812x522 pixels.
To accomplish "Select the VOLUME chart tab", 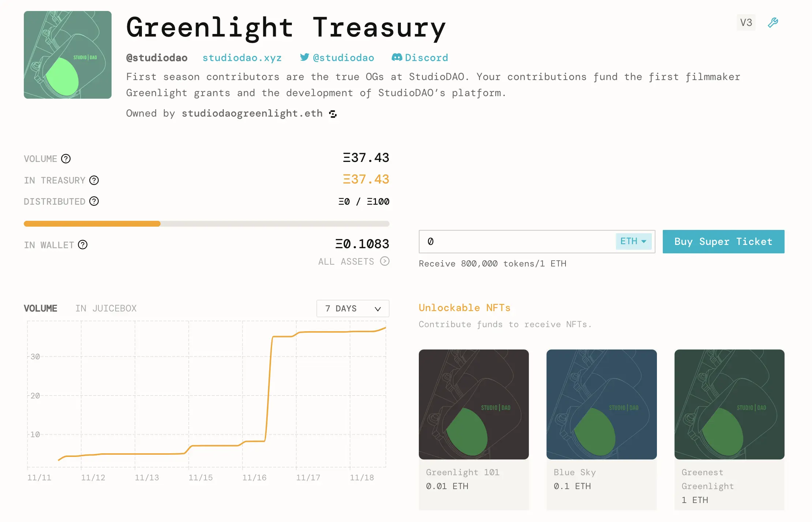I will (41, 308).
